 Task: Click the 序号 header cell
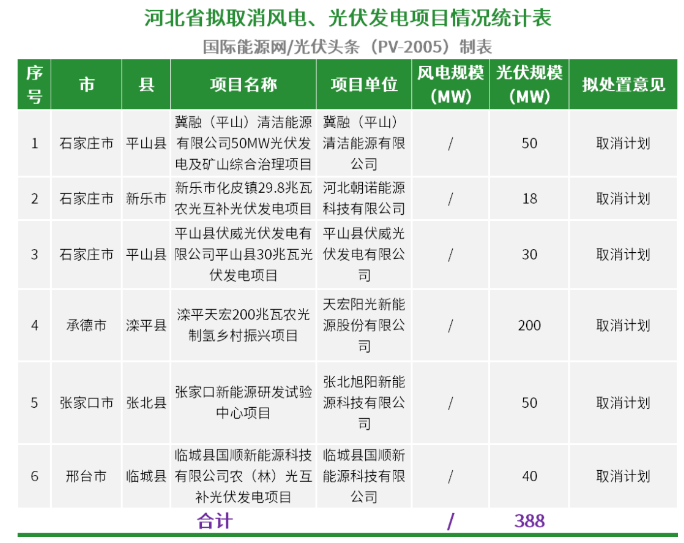(34, 85)
